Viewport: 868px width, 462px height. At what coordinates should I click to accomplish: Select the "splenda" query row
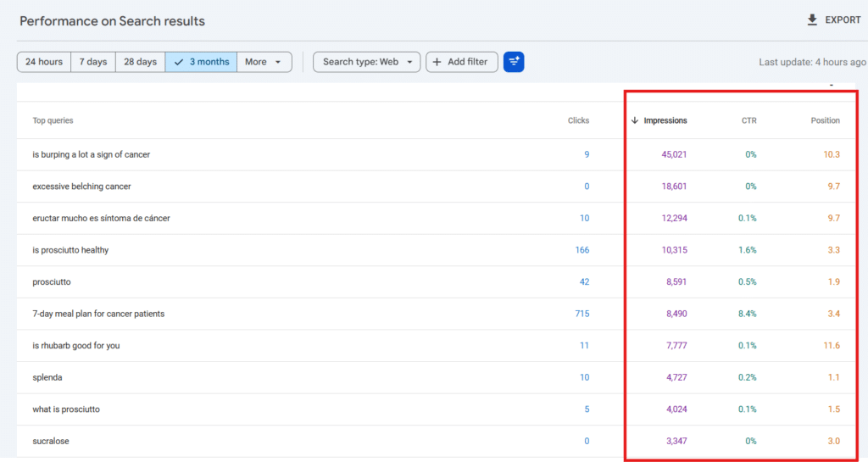437,377
